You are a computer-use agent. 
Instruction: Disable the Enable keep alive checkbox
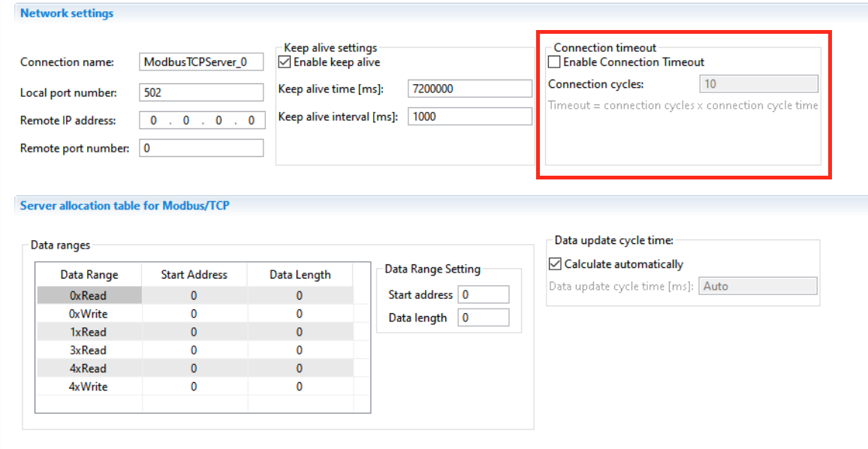click(285, 62)
